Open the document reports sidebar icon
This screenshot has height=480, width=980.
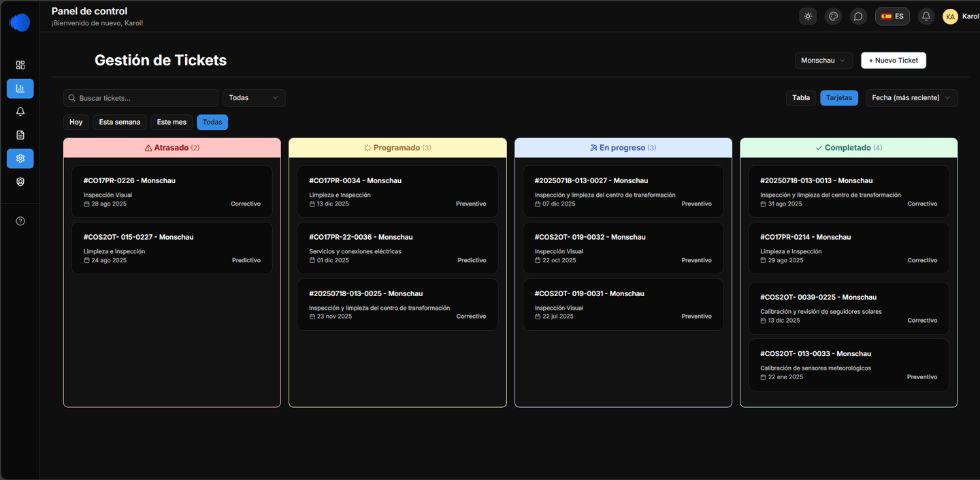20,135
